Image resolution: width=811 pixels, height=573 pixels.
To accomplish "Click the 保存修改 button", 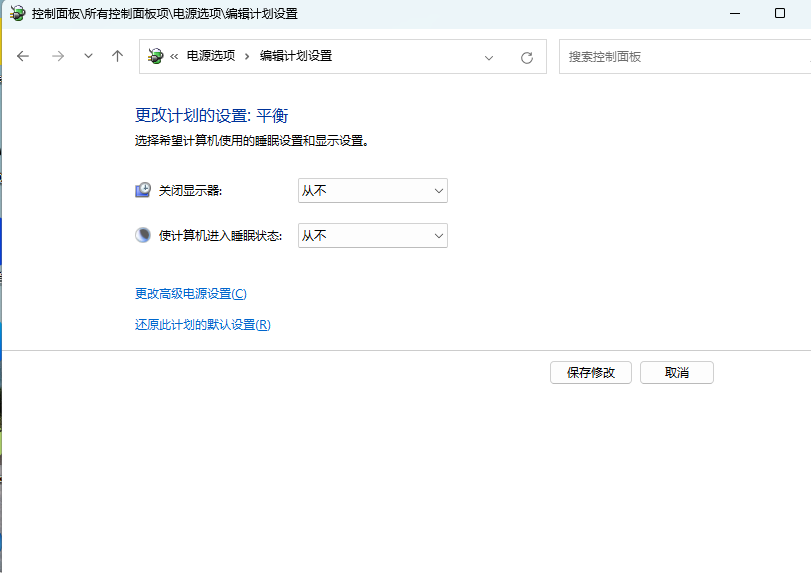I will (591, 373).
